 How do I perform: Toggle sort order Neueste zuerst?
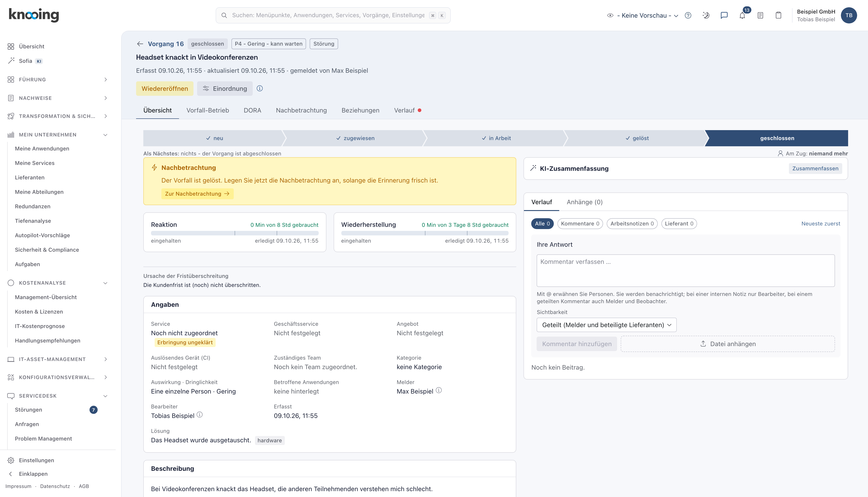[821, 224]
